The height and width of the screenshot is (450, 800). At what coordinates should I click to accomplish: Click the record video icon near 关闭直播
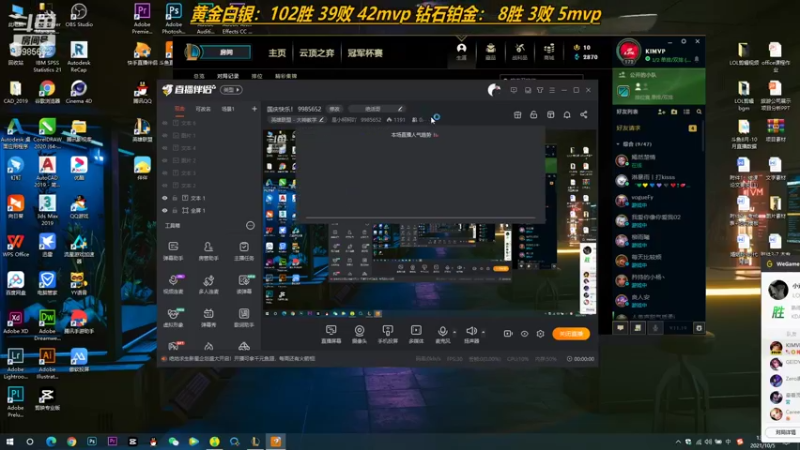tap(508, 334)
